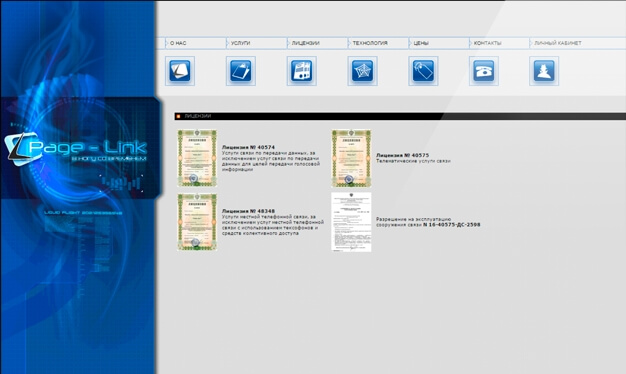Select the ЛИЦЕНЗИИ folders icon
Viewport: 626px width, 374px height.
coord(301,71)
